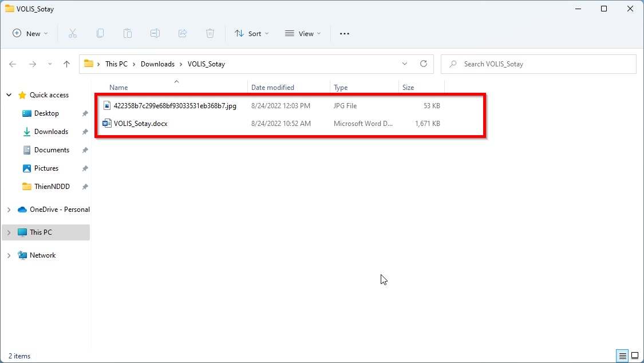Screen dimensions: 644x363
Task: Expand address bar history dropdown
Action: (x=405, y=64)
